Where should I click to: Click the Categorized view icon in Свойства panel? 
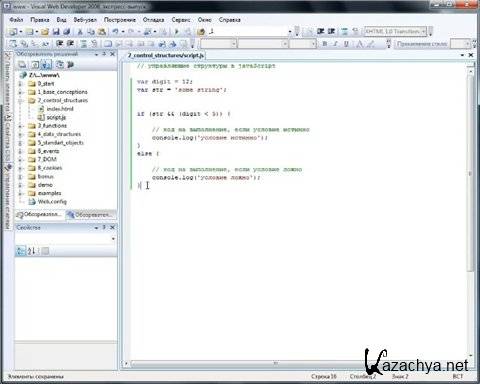click(x=21, y=251)
